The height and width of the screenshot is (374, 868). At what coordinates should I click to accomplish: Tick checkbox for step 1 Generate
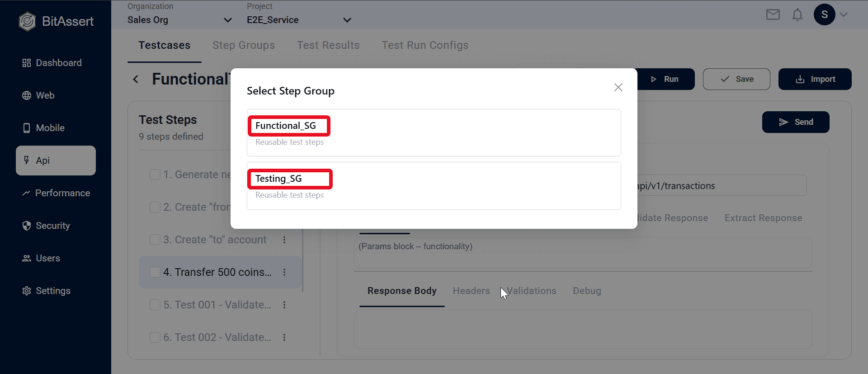[155, 175]
